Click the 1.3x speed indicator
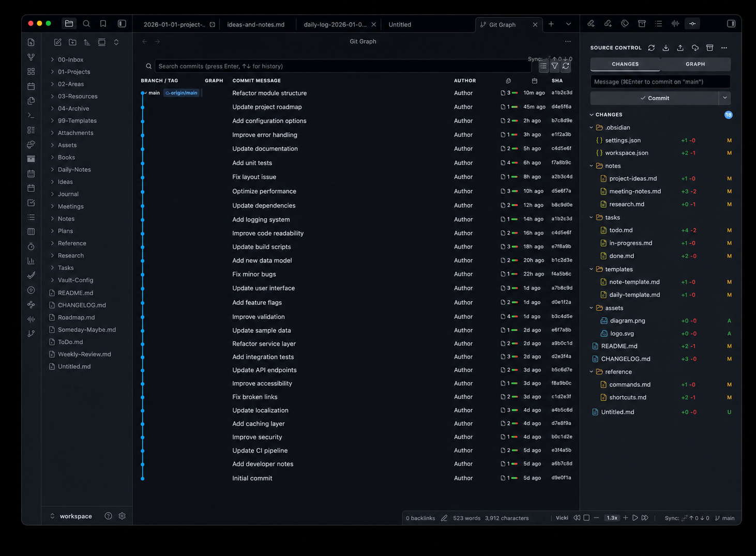This screenshot has width=756, height=556. pyautogui.click(x=612, y=518)
